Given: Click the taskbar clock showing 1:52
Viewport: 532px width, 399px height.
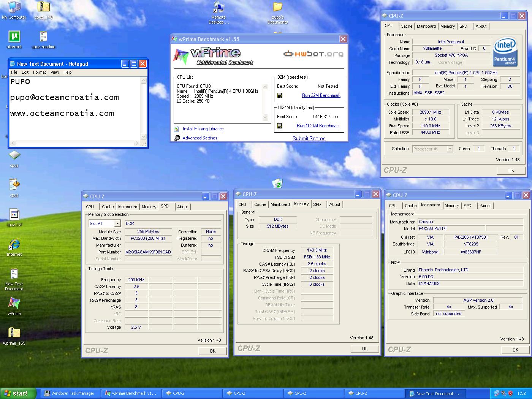Looking at the screenshot, I should (x=521, y=393).
